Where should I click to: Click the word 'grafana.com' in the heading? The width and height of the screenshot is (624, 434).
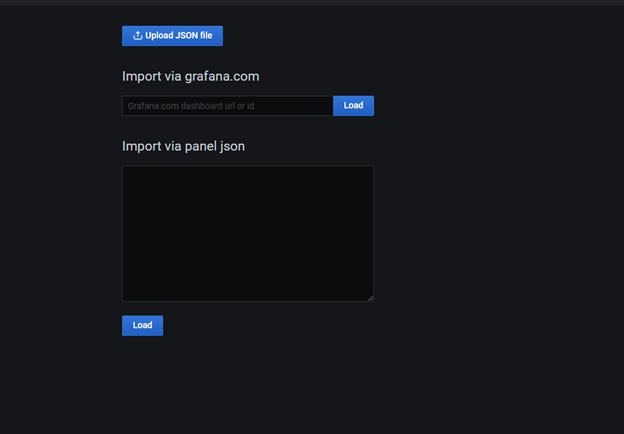tap(222, 76)
